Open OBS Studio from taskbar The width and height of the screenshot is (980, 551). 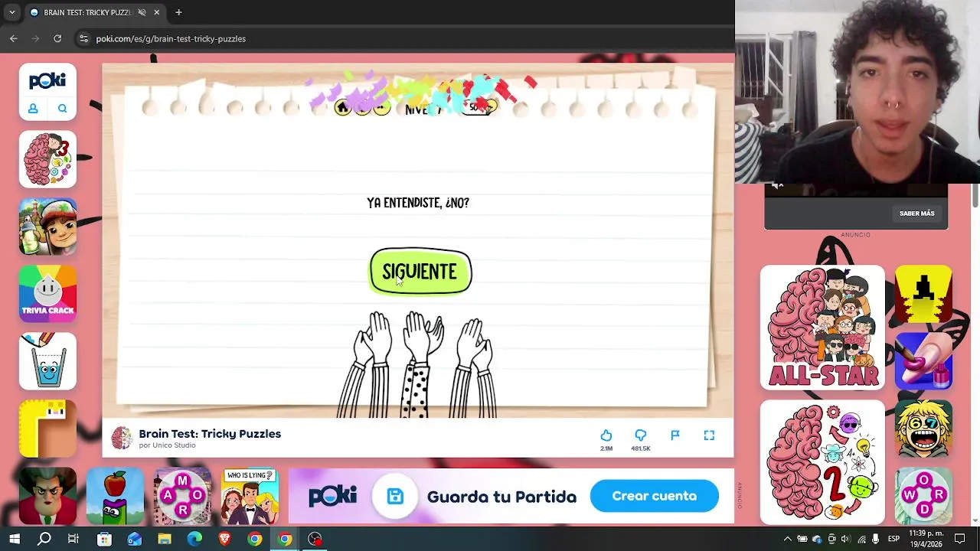(x=315, y=539)
